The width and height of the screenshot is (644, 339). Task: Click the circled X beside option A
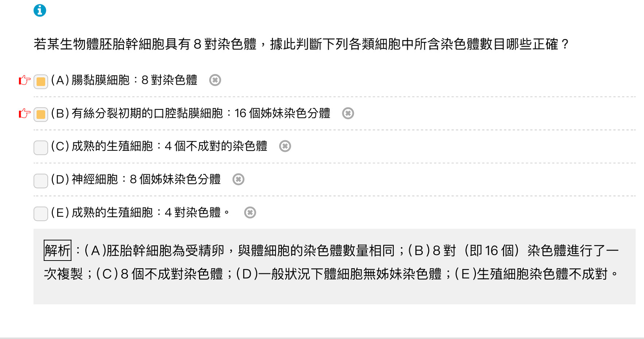pyautogui.click(x=215, y=80)
